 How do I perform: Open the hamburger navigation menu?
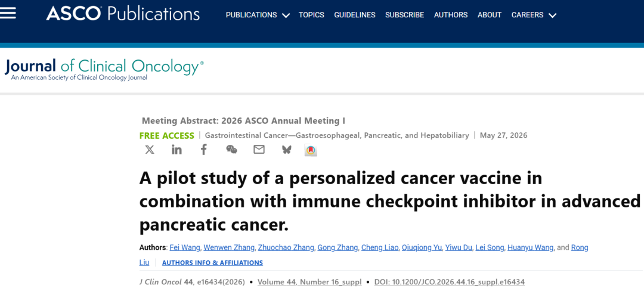pyautogui.click(x=8, y=14)
